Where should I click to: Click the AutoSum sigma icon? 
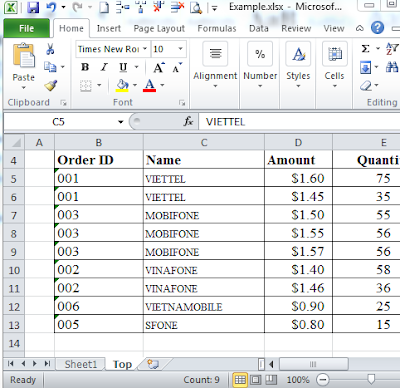coord(365,49)
